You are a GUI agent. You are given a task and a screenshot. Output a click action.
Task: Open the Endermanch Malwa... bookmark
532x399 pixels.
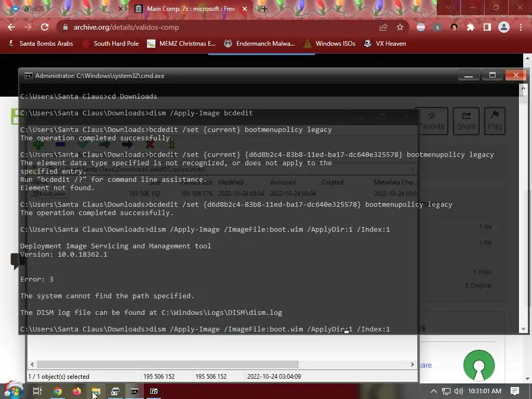click(x=260, y=44)
